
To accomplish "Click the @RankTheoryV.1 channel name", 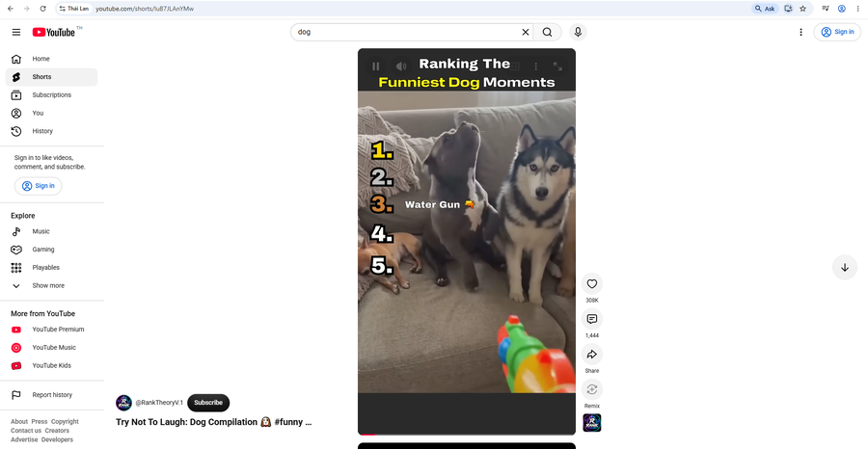I will point(159,403).
